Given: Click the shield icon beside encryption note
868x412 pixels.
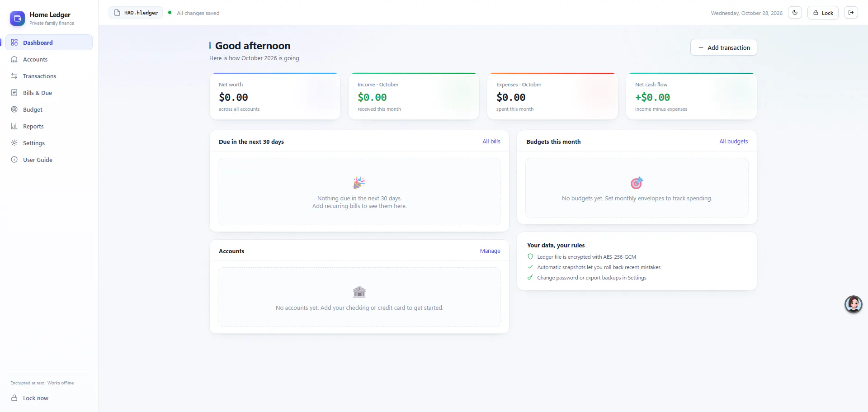Looking at the screenshot, I should (530, 256).
